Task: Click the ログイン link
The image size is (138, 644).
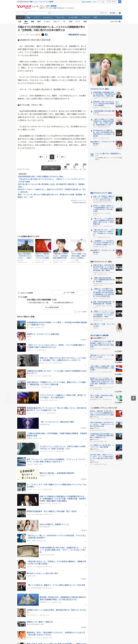Action: [42, 8]
